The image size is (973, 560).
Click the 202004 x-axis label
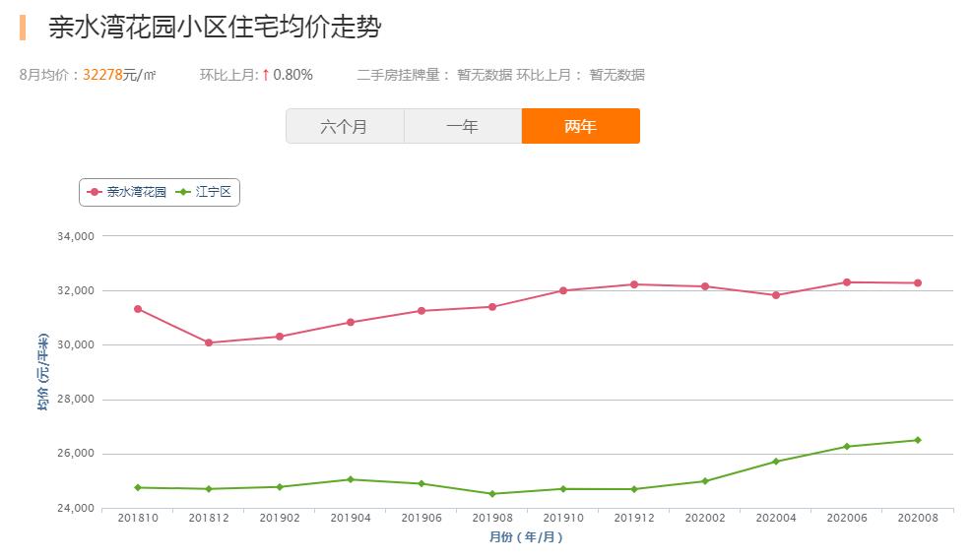click(x=776, y=519)
